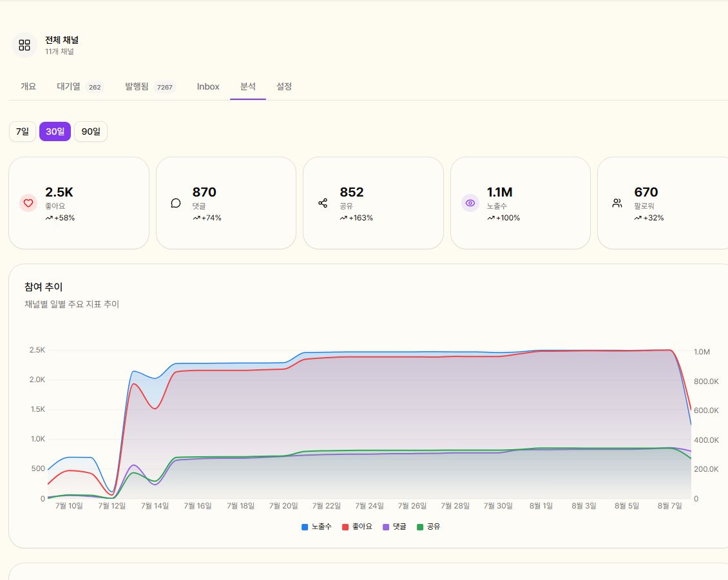The image size is (728, 580).
Task: Click the trend arrow beside +58%
Action: click(49, 218)
